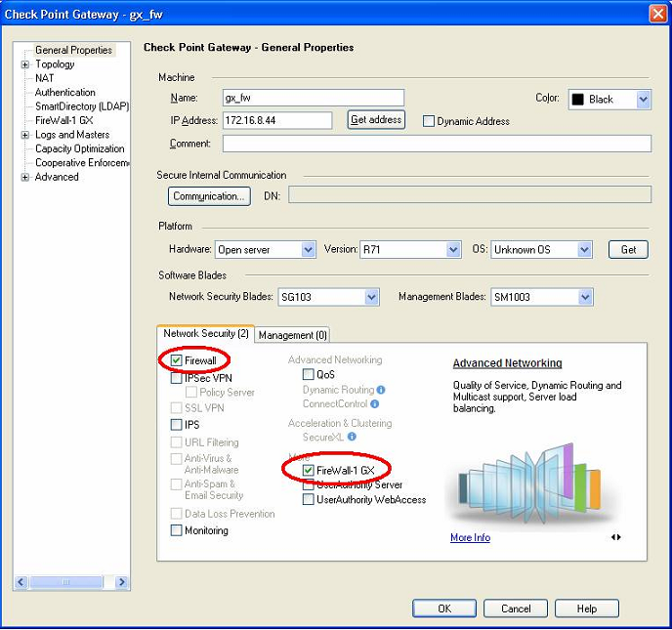This screenshot has width=672, height=630.
Task: Click into the Comment field
Action: [x=438, y=144]
